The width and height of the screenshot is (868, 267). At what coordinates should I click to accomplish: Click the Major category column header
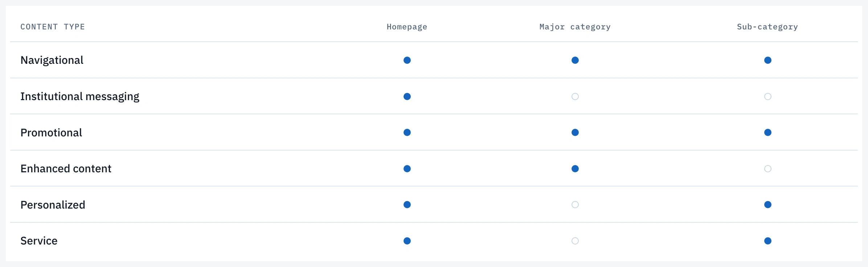(x=575, y=27)
